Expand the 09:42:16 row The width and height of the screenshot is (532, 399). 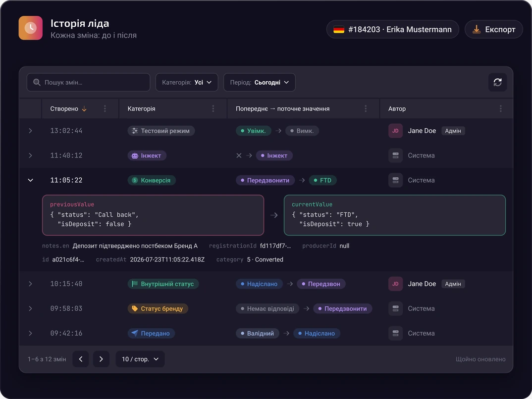[30, 333]
